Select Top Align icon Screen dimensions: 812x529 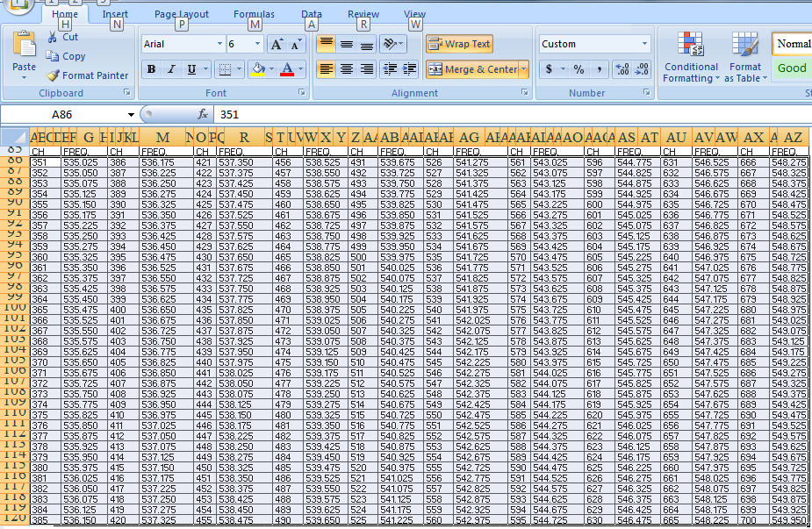327,44
